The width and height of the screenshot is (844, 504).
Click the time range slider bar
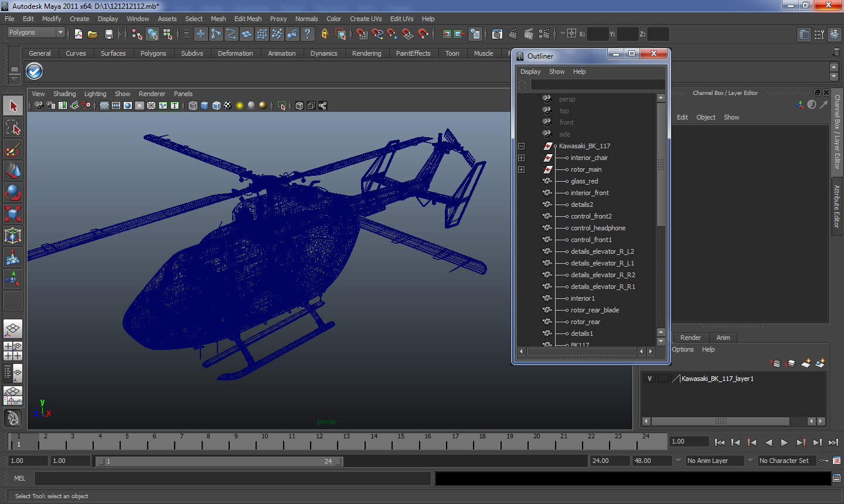pyautogui.click(x=219, y=461)
